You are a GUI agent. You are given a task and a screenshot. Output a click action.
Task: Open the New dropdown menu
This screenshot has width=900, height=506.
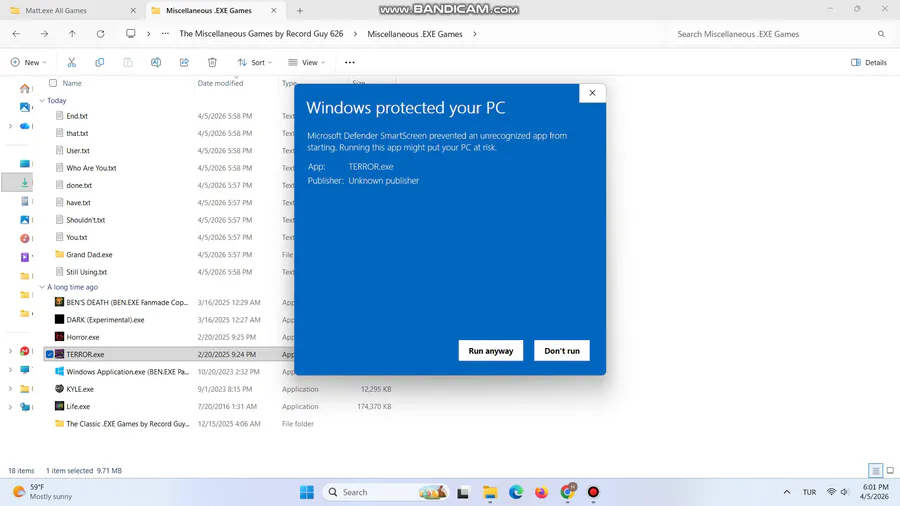click(x=28, y=63)
